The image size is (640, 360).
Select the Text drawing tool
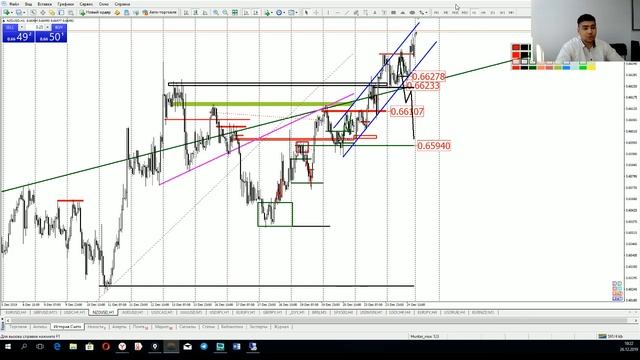click(x=375, y=12)
